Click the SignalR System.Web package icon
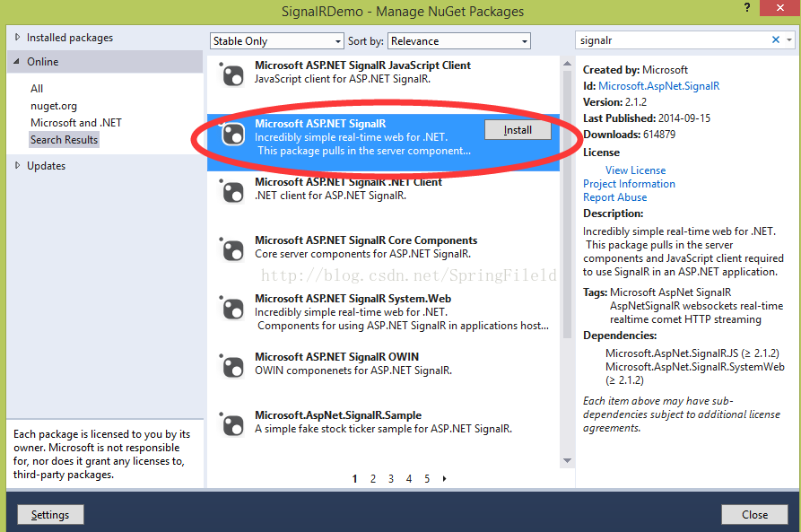 pyautogui.click(x=232, y=308)
